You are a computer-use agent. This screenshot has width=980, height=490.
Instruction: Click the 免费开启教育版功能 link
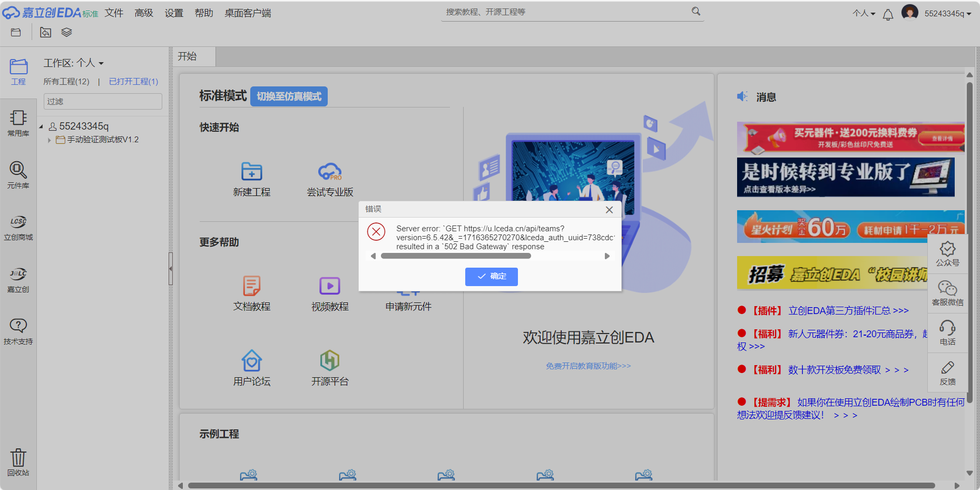[x=588, y=366]
